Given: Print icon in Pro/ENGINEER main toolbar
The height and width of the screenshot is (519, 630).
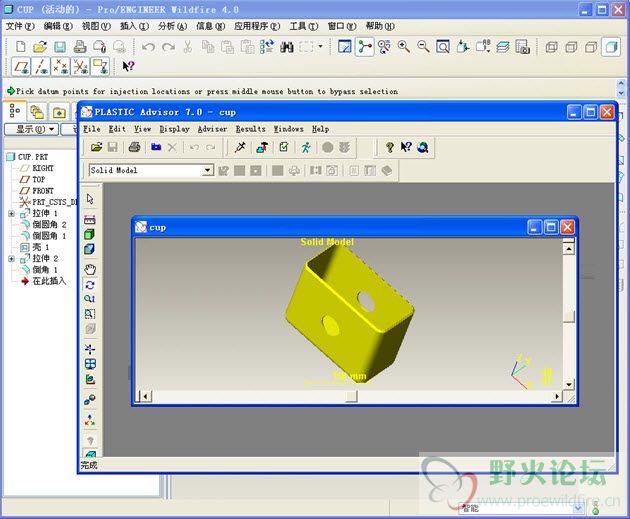Looking at the screenshot, I should (x=80, y=47).
